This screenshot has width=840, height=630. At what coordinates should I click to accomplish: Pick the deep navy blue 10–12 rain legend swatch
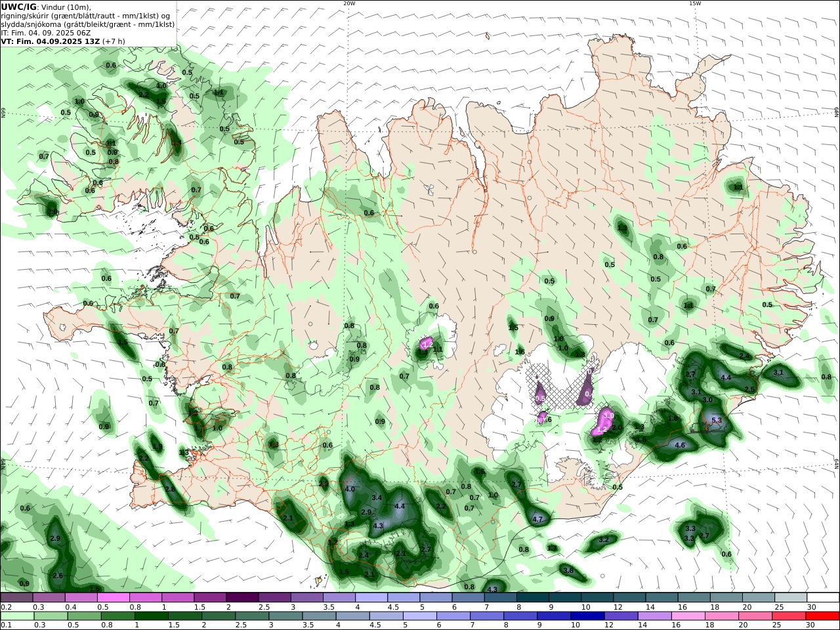point(587,616)
